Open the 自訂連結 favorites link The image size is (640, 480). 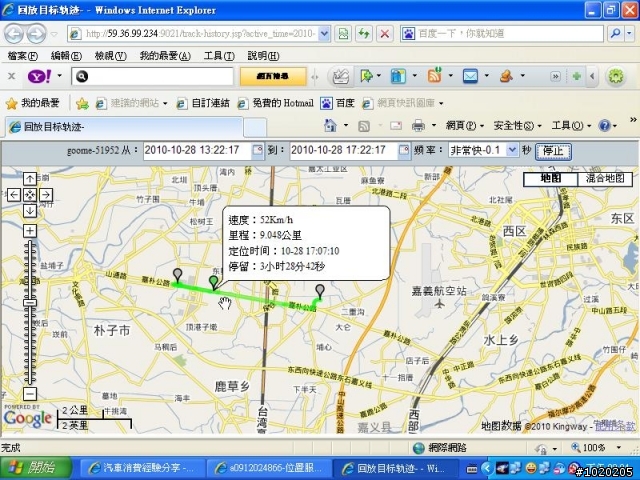(x=203, y=103)
